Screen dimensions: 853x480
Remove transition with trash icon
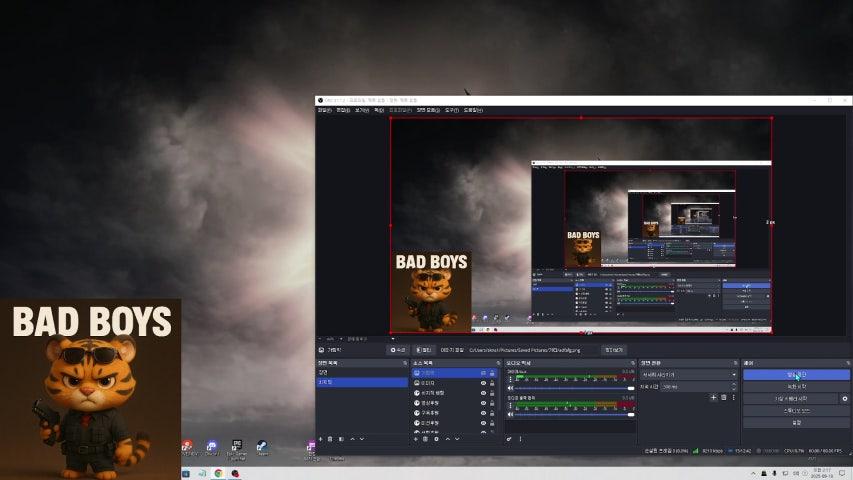[x=724, y=398]
